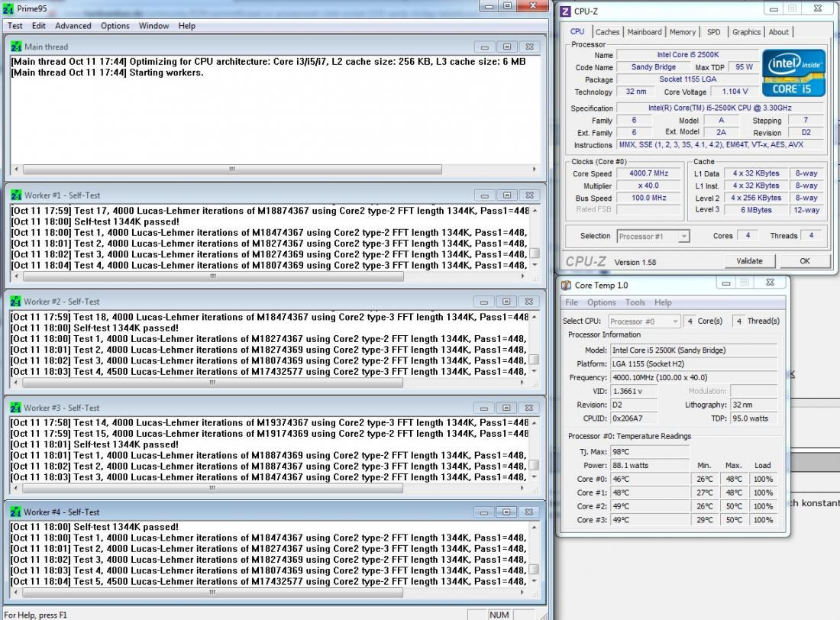Viewport: 840px width, 620px height.
Task: Switch to the SPD tab in CPU-Z
Action: click(713, 32)
